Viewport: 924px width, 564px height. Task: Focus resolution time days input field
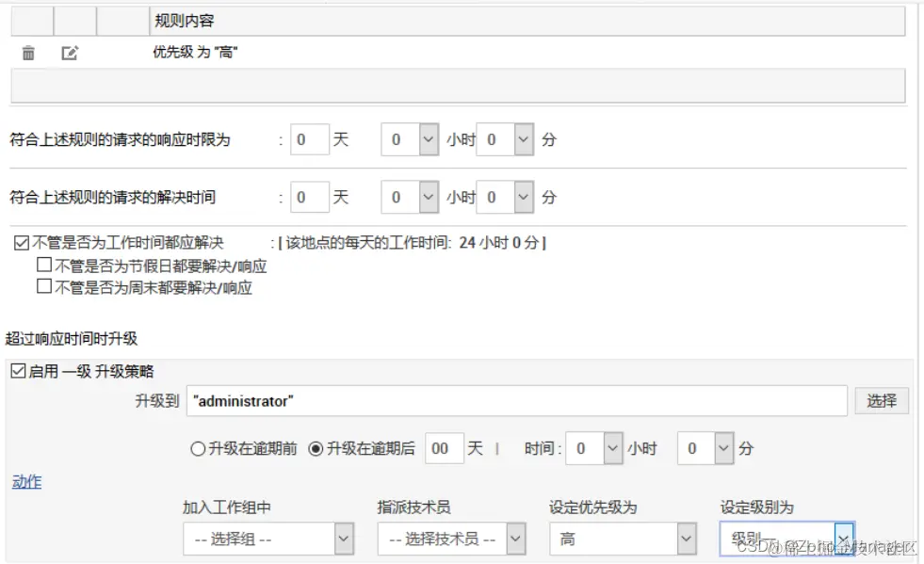[x=309, y=197]
